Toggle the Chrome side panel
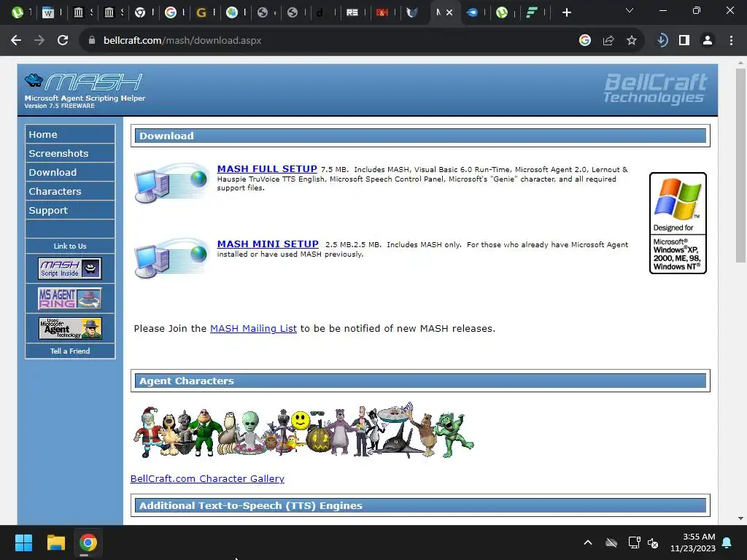Image resolution: width=747 pixels, height=560 pixels. point(684,41)
